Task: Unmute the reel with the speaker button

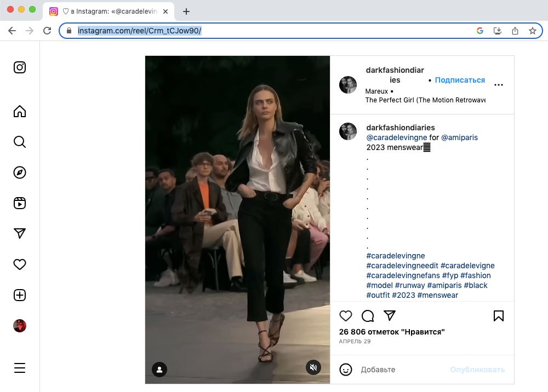Action: pyautogui.click(x=313, y=367)
